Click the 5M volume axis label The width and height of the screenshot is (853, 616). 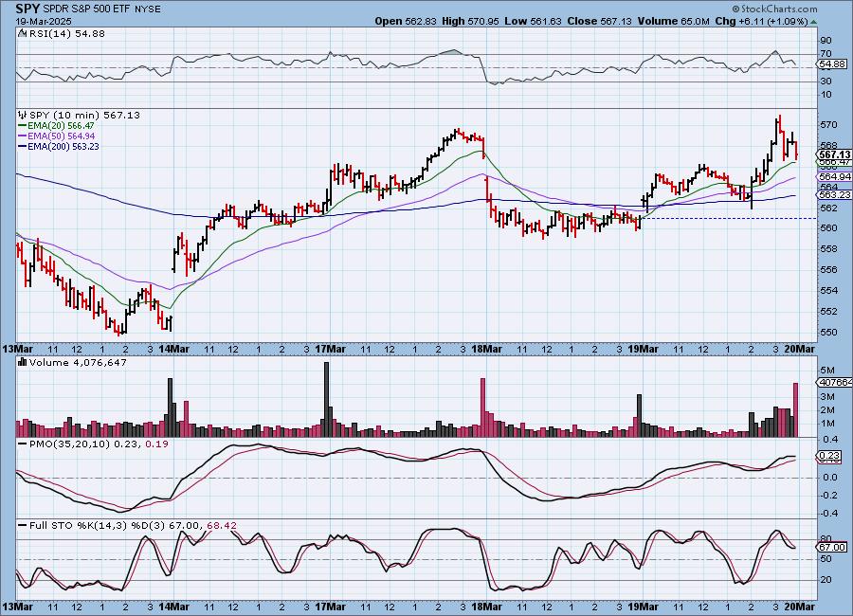(827, 371)
